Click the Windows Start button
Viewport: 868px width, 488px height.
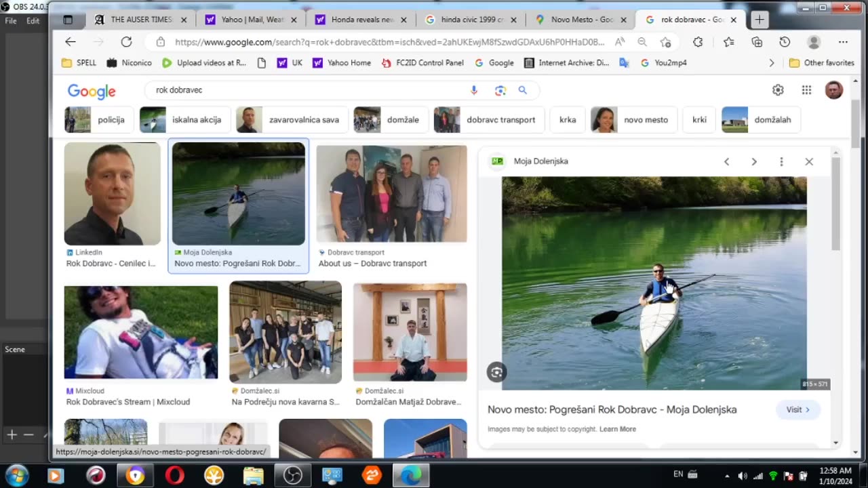click(16, 475)
